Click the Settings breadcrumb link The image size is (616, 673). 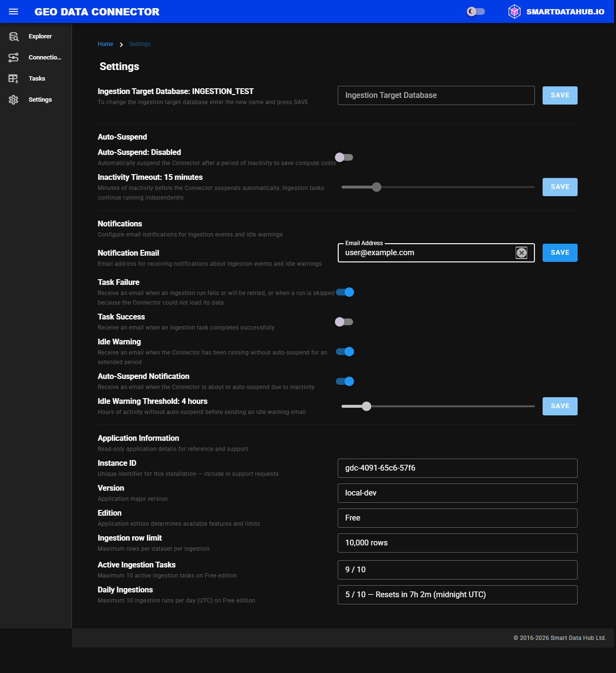pyautogui.click(x=140, y=44)
